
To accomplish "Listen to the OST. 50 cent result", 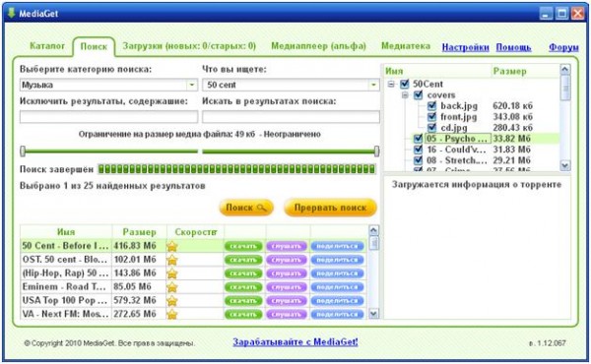I will coord(287,260).
